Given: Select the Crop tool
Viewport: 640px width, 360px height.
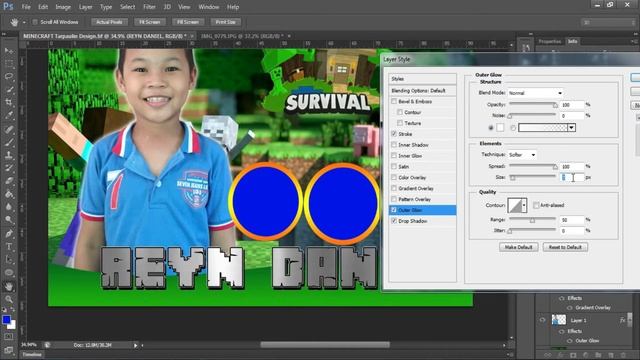Looking at the screenshot, I should [9, 102].
